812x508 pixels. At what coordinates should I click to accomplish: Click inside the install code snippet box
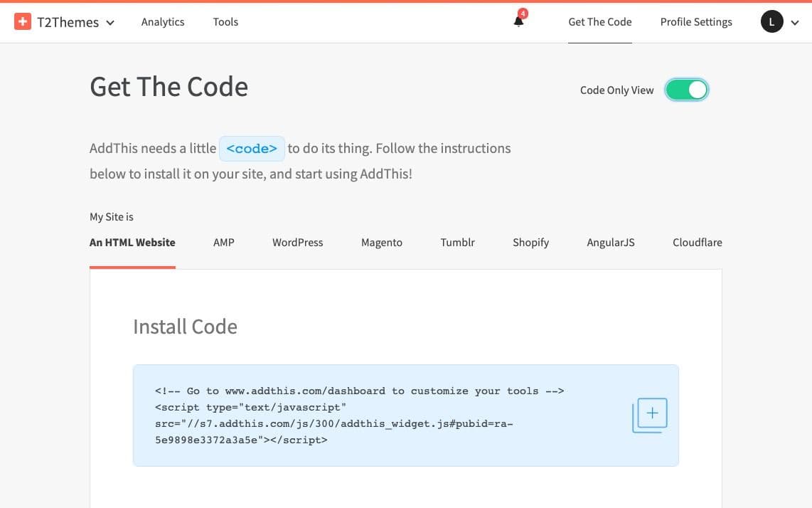[405, 416]
